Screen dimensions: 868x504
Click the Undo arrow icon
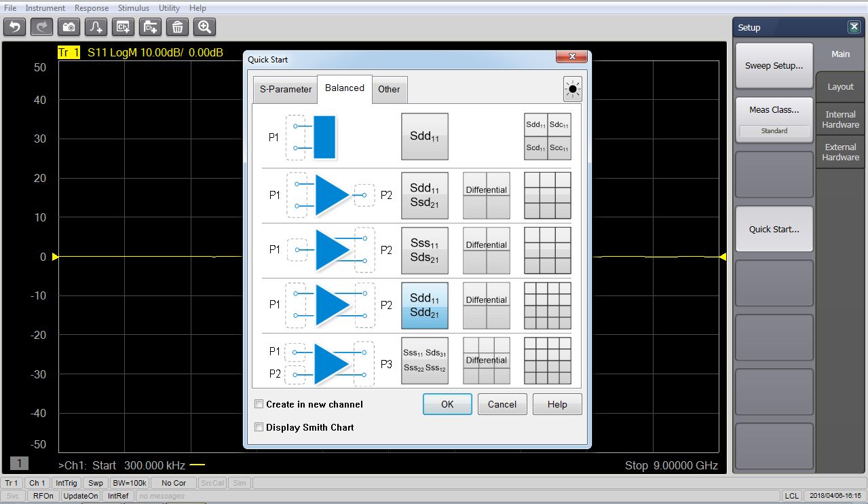point(15,26)
